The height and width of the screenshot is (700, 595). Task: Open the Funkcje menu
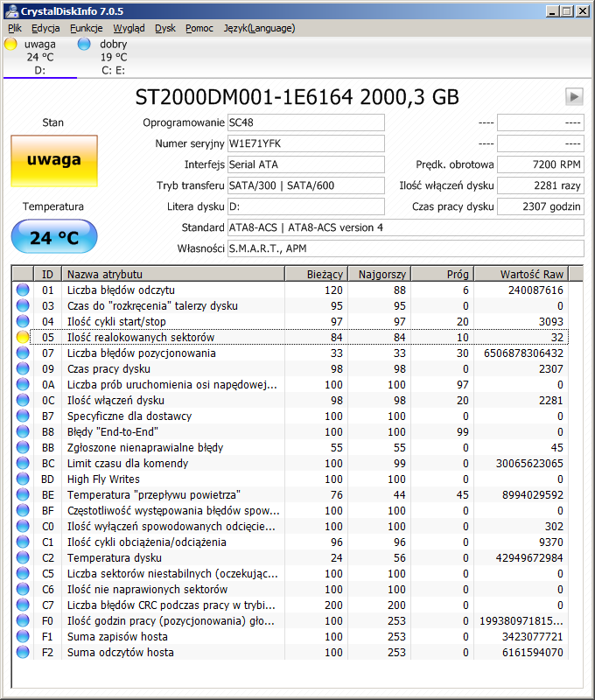click(x=86, y=28)
